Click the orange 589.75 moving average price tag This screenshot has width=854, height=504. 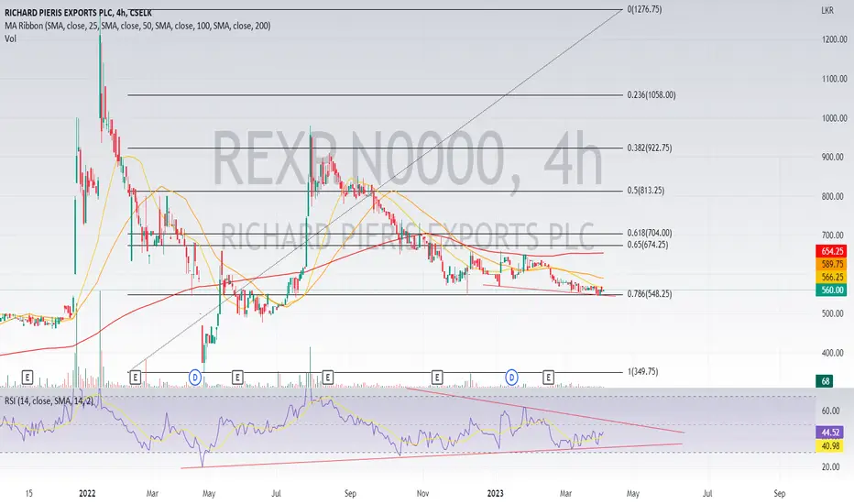tap(831, 264)
